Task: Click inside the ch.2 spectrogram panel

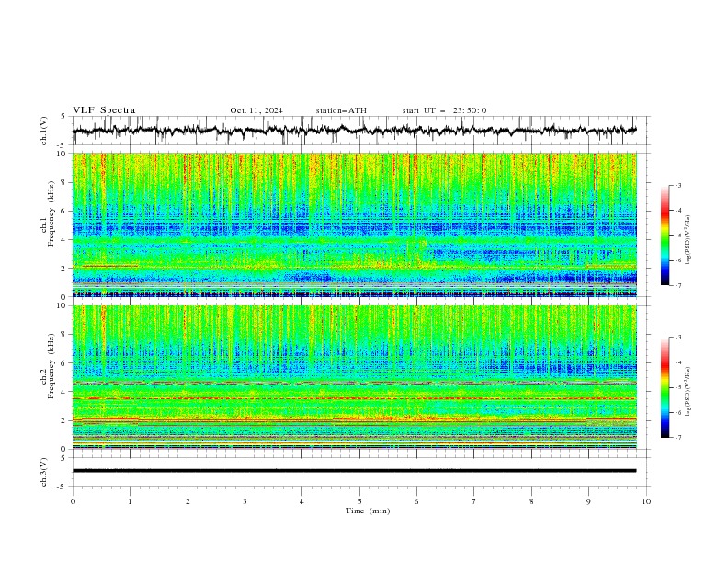Action: click(354, 377)
